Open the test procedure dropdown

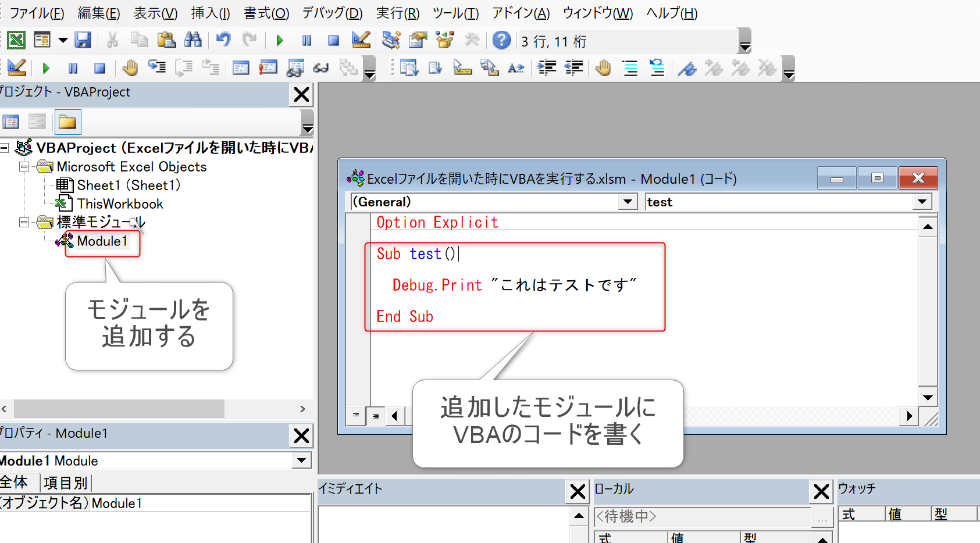tap(921, 202)
